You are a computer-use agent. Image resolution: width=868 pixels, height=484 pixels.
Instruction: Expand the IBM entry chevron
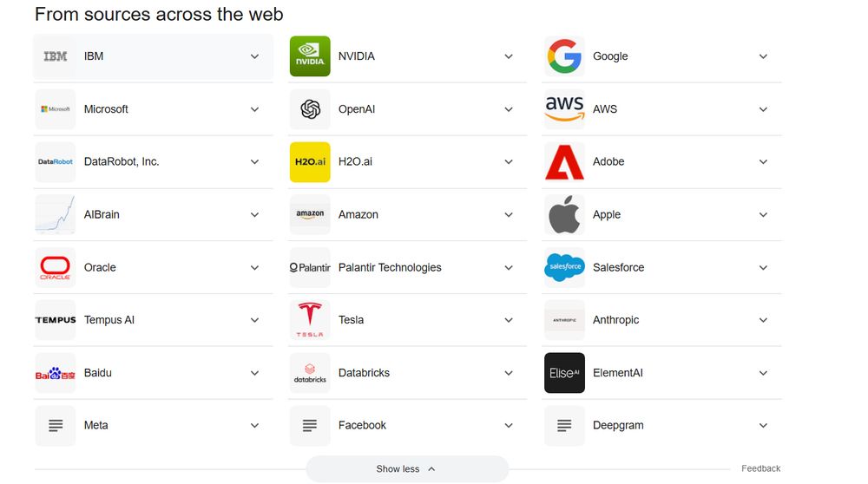tap(254, 56)
